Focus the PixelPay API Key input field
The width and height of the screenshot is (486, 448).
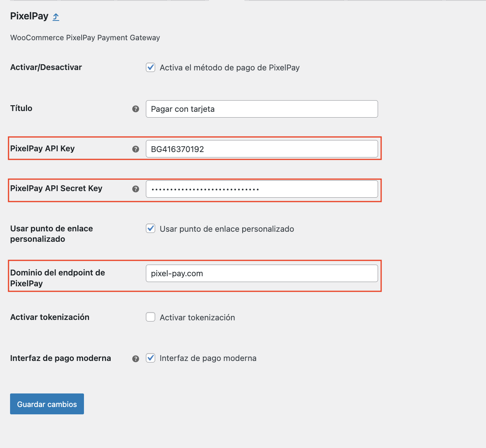[262, 149]
